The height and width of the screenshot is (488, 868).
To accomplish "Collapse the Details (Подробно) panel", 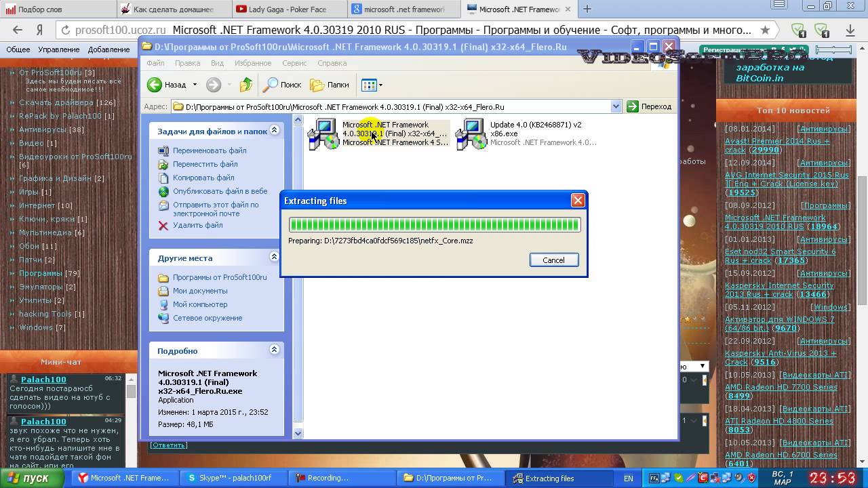I will (x=274, y=350).
